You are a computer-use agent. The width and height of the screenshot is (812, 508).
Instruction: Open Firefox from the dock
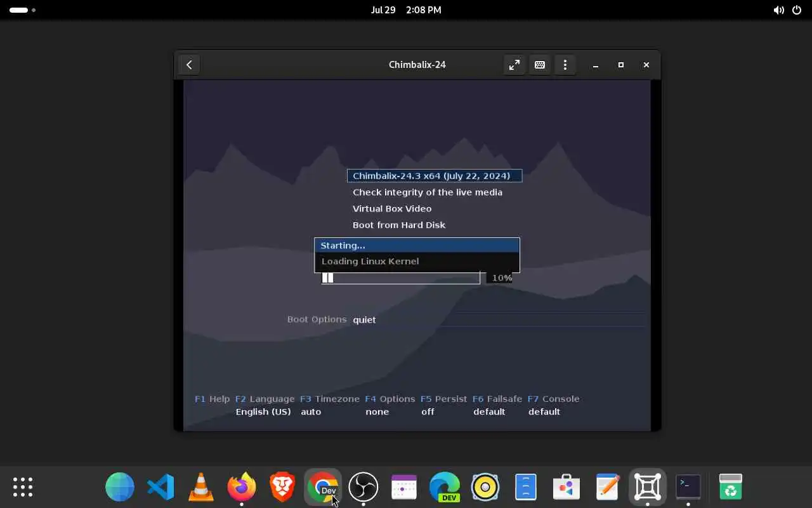point(242,487)
